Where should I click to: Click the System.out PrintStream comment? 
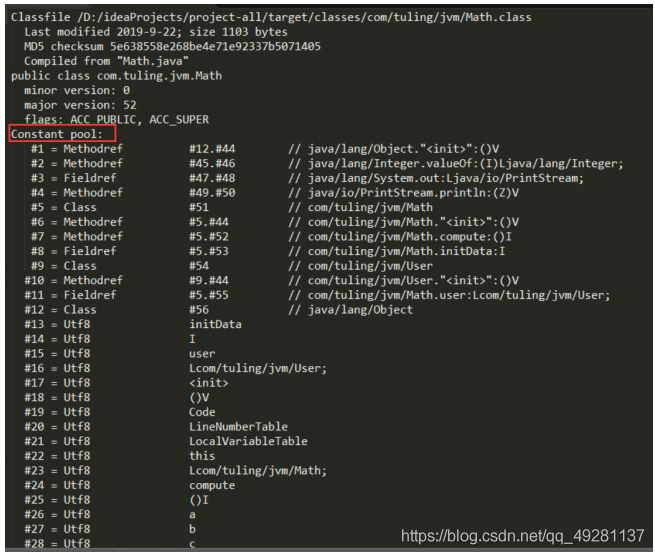pos(436,178)
